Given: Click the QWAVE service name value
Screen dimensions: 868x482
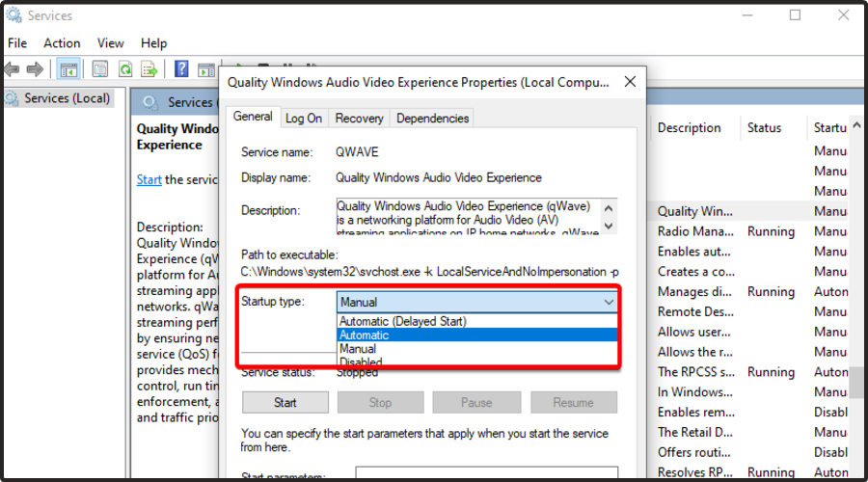Looking at the screenshot, I should [357, 152].
